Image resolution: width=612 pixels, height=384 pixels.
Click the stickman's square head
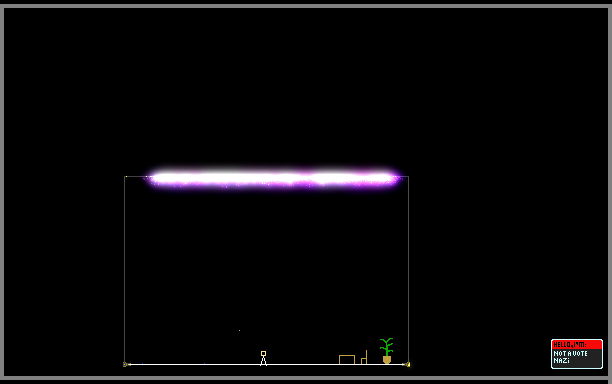pos(263,354)
